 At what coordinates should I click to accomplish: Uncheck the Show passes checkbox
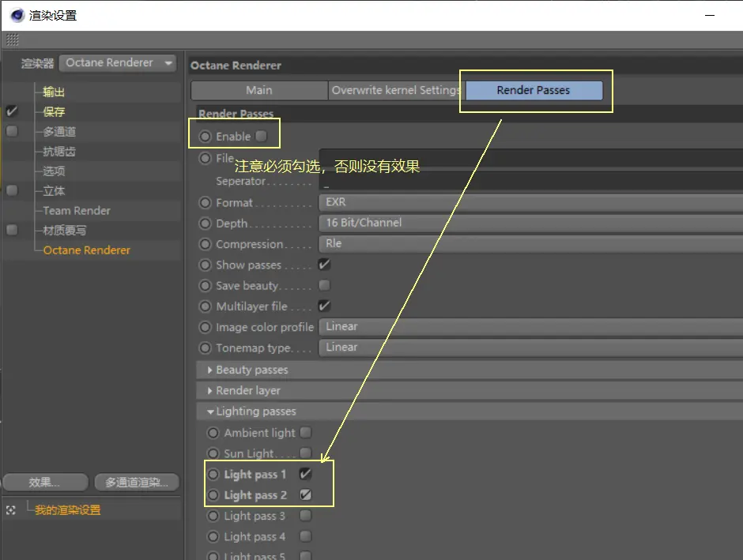(324, 265)
